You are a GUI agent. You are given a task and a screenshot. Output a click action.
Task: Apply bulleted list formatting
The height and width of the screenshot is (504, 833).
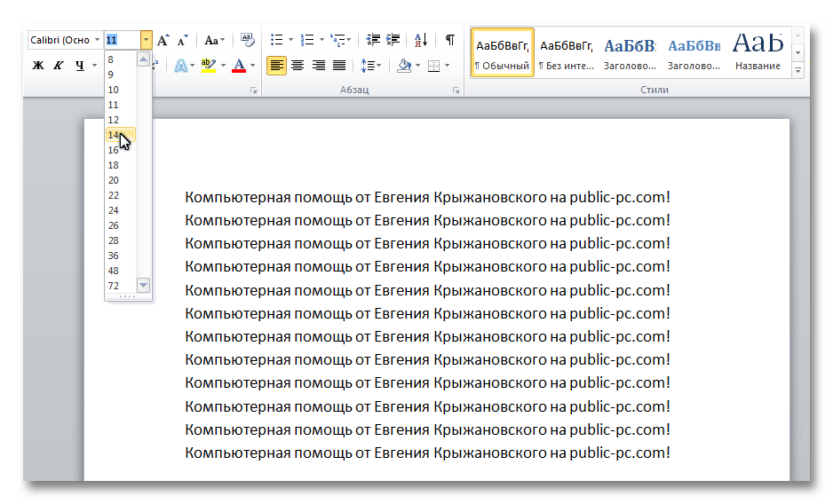277,40
